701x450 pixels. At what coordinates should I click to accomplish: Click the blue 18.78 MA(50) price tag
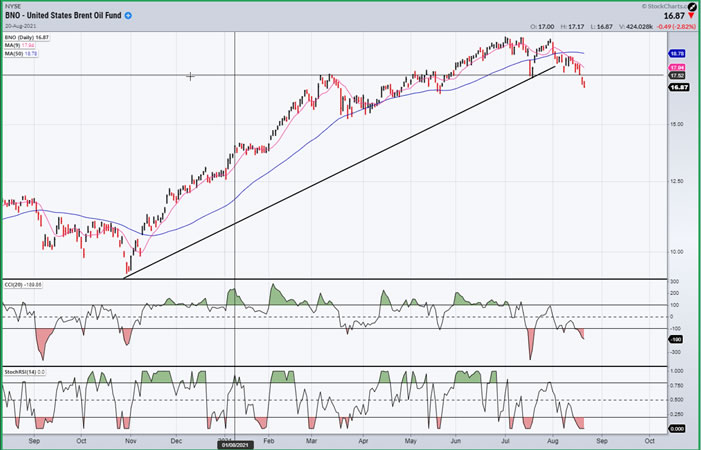point(676,54)
